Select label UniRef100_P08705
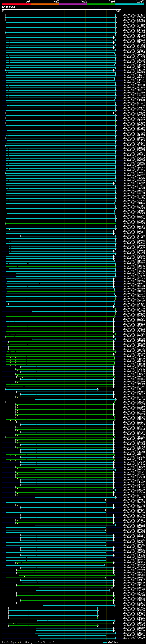The image size is (146, 644). [x=134, y=118]
